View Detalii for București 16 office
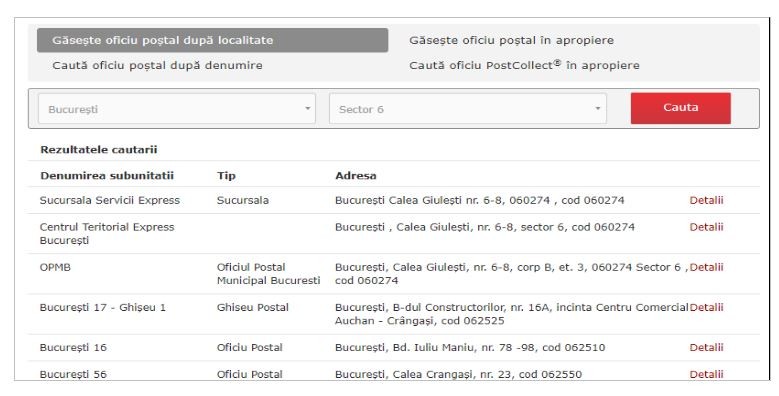 (706, 347)
